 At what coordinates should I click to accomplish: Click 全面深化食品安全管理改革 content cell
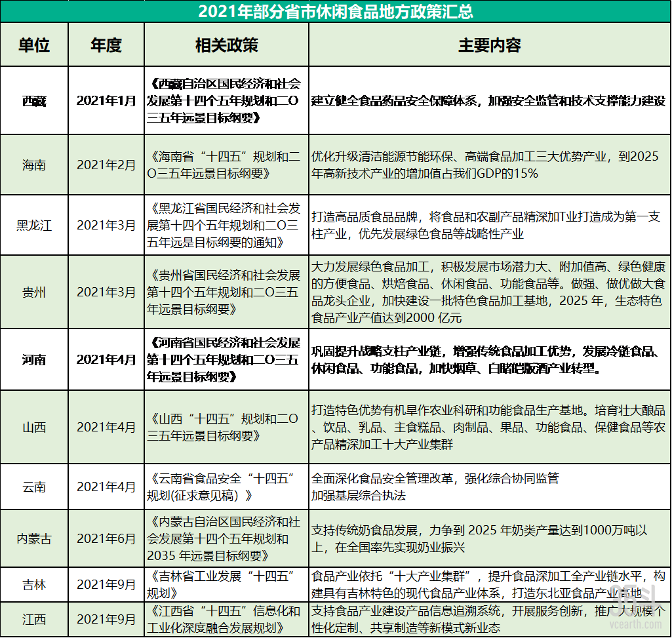pyautogui.click(x=490, y=487)
